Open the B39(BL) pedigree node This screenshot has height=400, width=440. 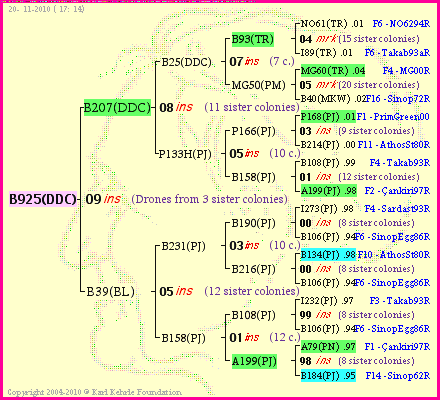tap(110, 292)
